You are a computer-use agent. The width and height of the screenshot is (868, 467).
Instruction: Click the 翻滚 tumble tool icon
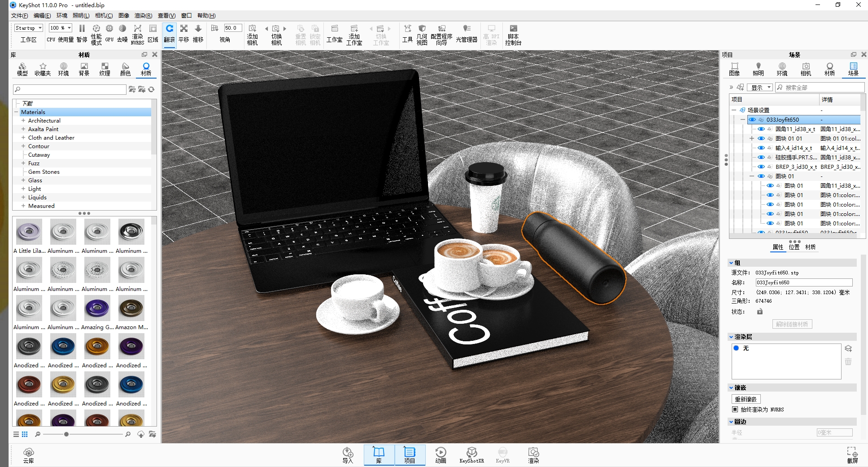click(169, 29)
